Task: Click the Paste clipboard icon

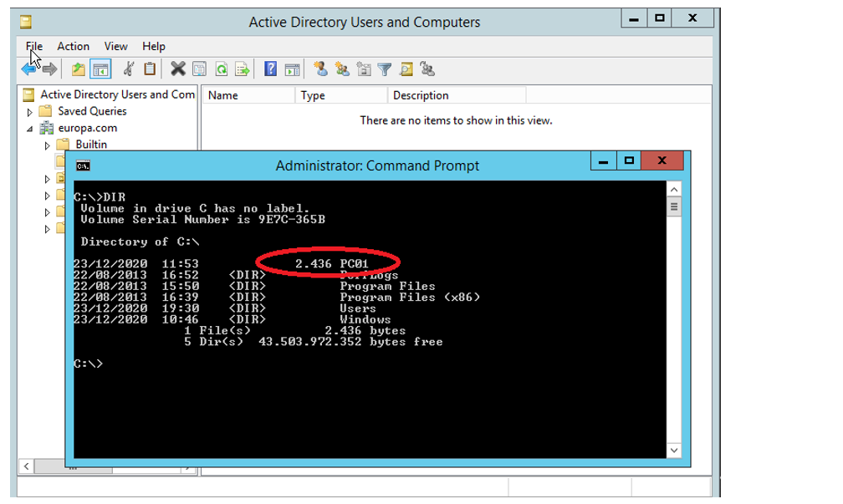Action: 150,69
